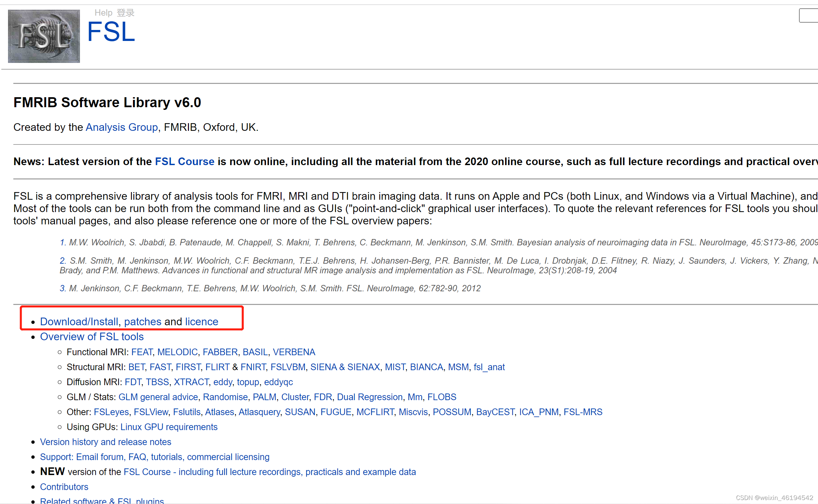Open the Help link at top
Viewport: 818px width, 504px height.
pyautogui.click(x=103, y=13)
